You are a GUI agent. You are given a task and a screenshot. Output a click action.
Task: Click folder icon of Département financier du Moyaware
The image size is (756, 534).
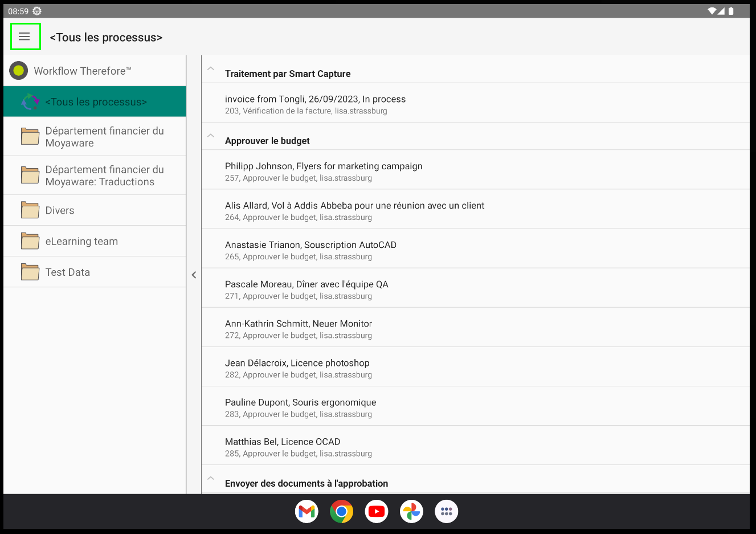(x=30, y=136)
